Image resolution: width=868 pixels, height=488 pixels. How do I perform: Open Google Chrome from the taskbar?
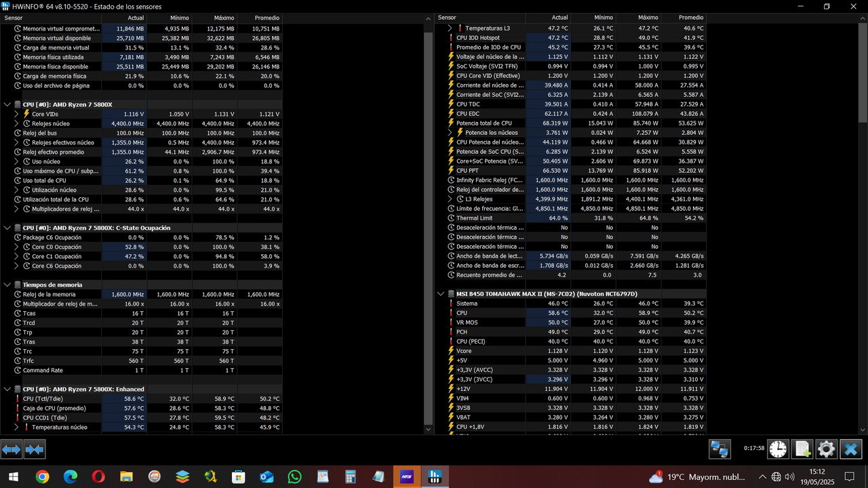(42, 477)
